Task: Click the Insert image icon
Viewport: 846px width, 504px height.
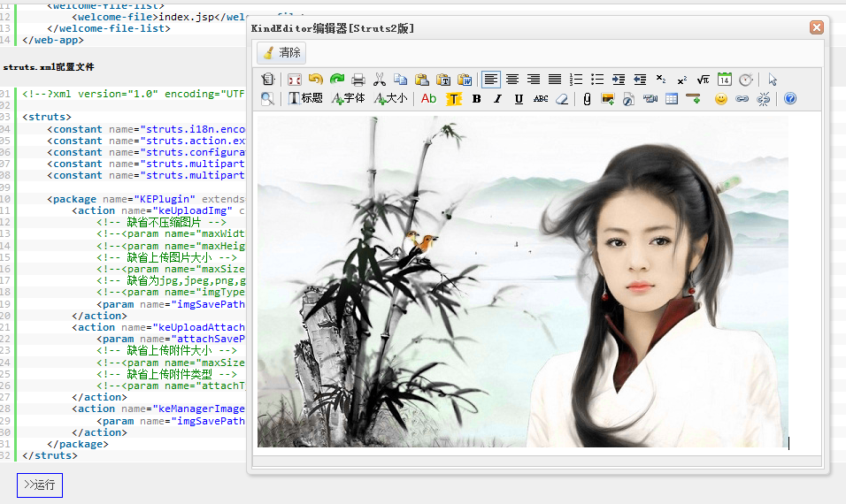Action: pyautogui.click(x=608, y=99)
